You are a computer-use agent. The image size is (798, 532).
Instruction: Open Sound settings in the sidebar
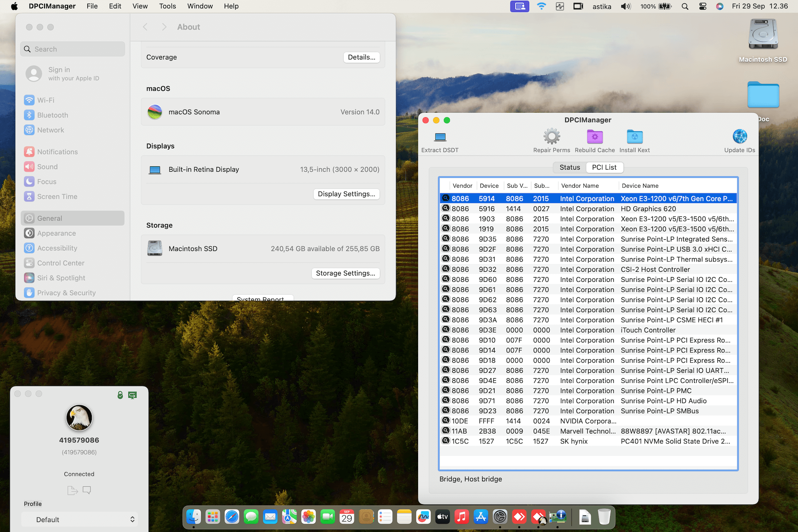[73, 167]
